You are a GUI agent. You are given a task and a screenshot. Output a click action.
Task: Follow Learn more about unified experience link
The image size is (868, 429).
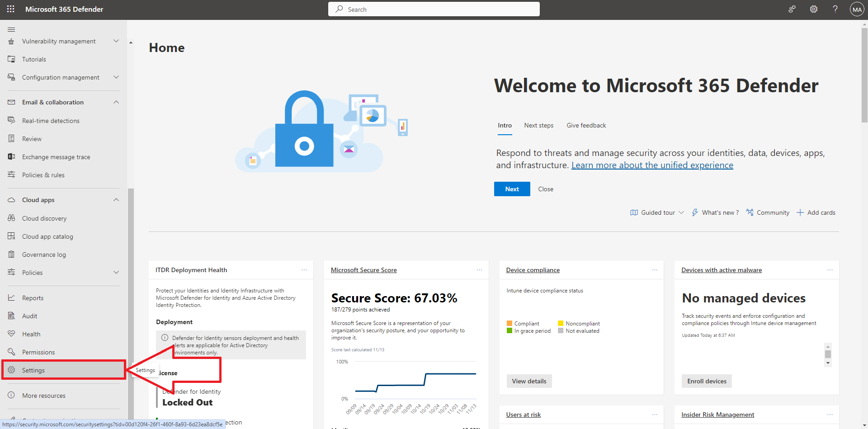click(x=652, y=165)
